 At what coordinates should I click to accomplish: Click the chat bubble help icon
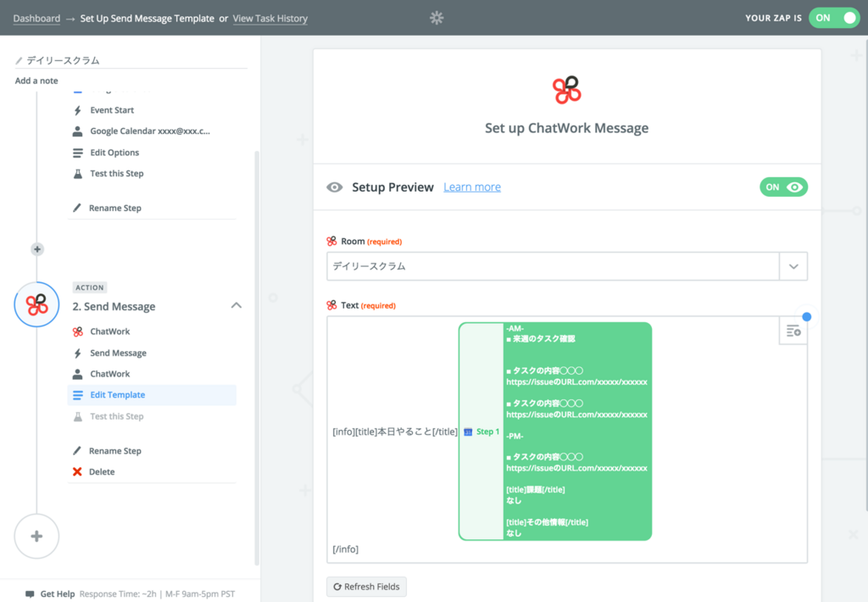(30, 594)
